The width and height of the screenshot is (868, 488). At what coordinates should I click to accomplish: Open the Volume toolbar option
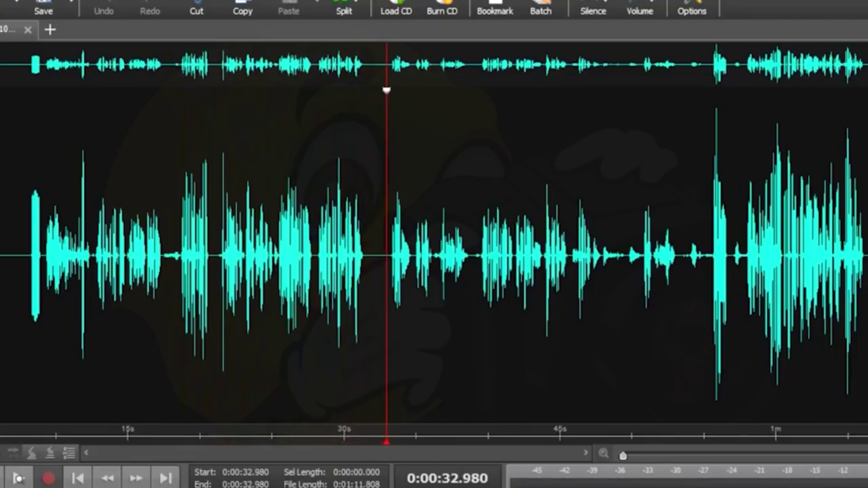[x=640, y=8]
